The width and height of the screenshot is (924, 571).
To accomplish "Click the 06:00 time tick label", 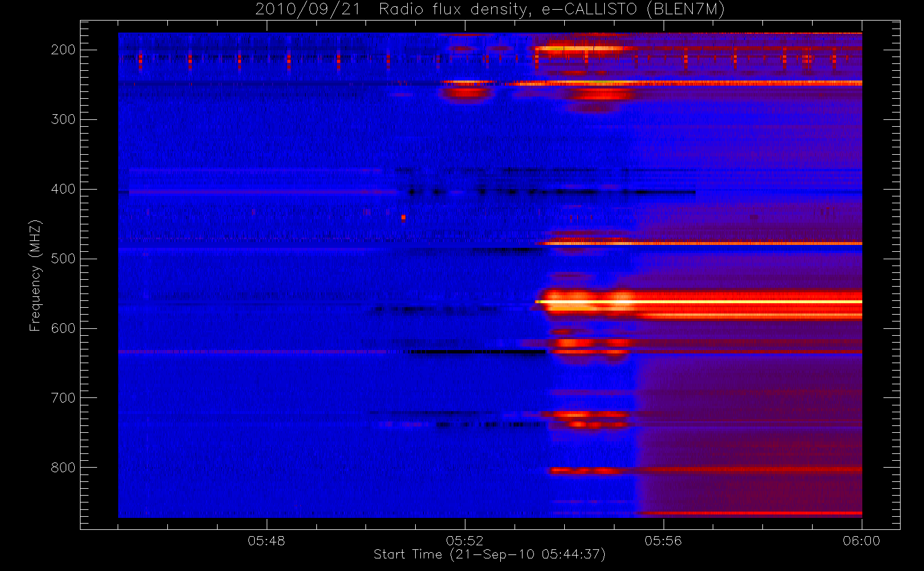I will [x=861, y=541].
